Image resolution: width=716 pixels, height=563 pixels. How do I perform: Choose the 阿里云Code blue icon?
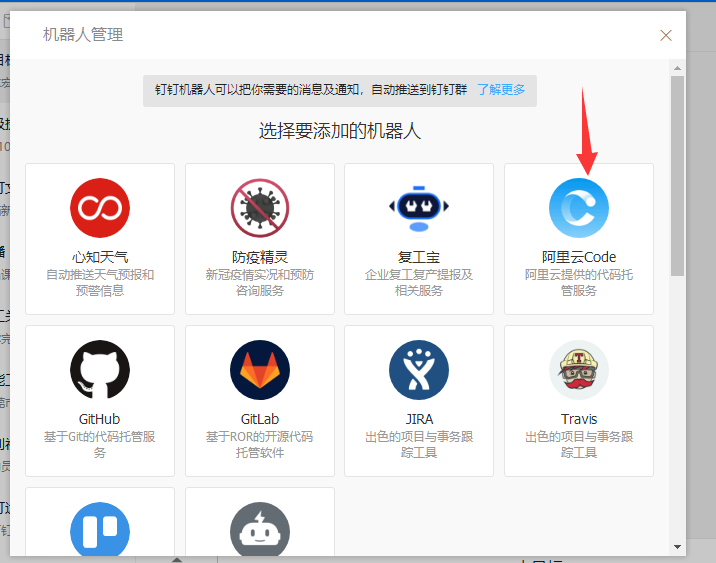578,208
